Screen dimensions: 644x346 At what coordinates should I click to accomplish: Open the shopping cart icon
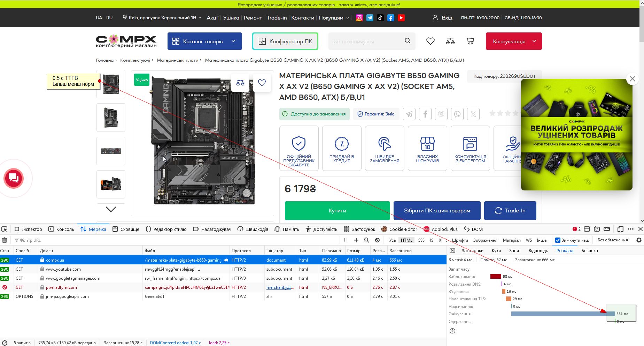tap(470, 41)
